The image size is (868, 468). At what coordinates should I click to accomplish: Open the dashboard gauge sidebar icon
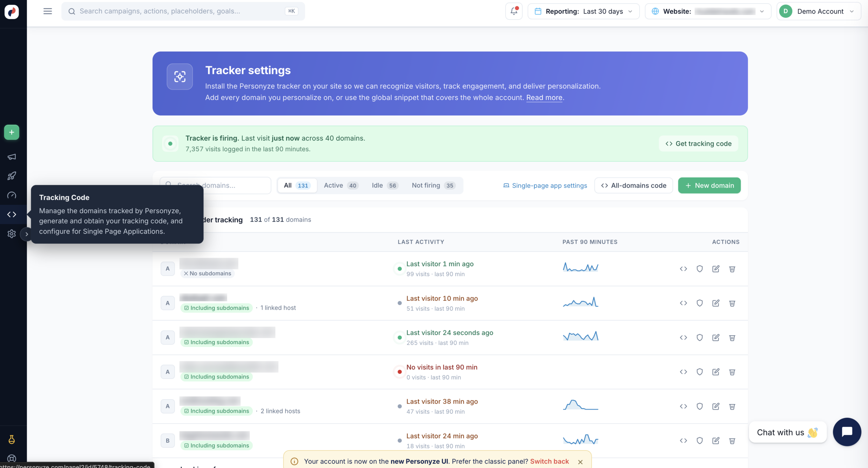coord(12,195)
